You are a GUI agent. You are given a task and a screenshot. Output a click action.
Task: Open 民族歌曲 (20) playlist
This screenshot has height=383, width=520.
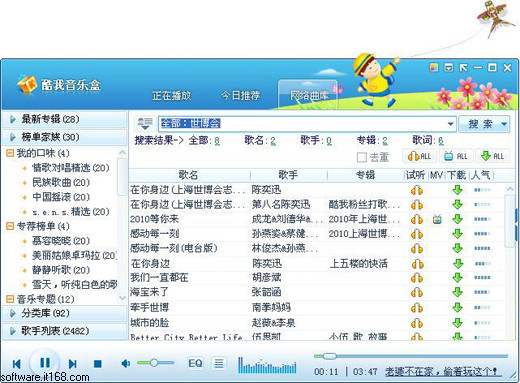[61, 182]
